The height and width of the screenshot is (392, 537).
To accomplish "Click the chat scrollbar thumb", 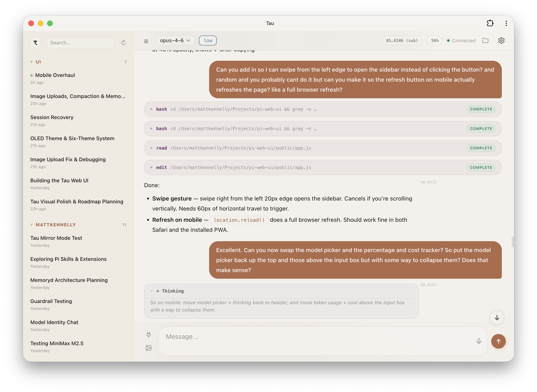I will pyautogui.click(x=513, y=242).
